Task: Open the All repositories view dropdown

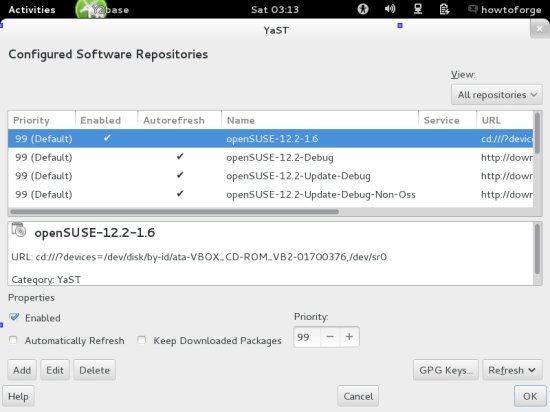Action: (497, 95)
